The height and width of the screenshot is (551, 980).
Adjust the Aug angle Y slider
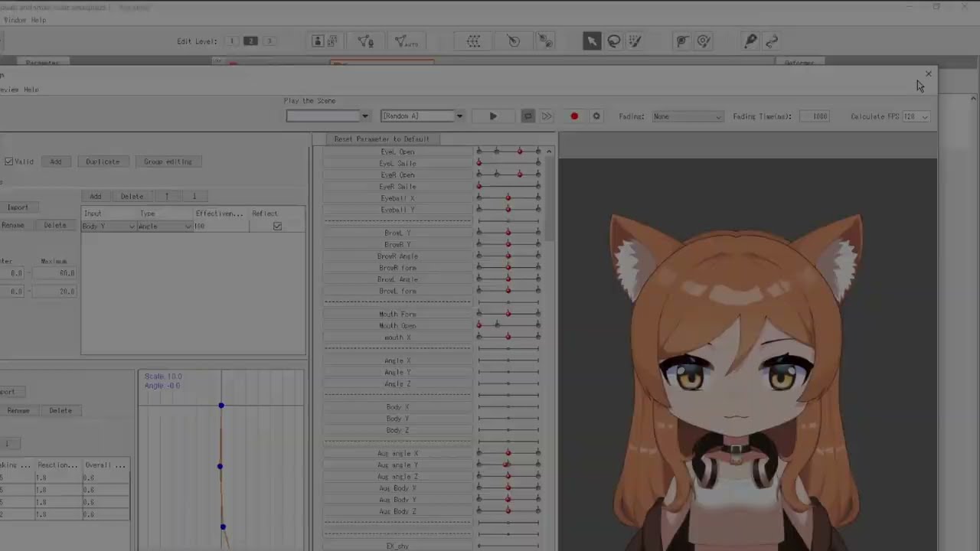point(508,465)
